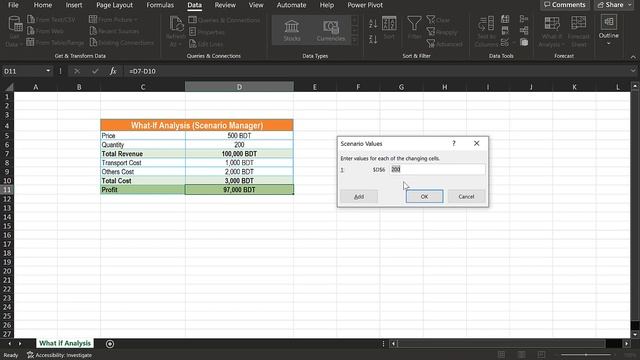Close the Scenario Values dialog
Screen dimensions: 640x360
coord(476,143)
